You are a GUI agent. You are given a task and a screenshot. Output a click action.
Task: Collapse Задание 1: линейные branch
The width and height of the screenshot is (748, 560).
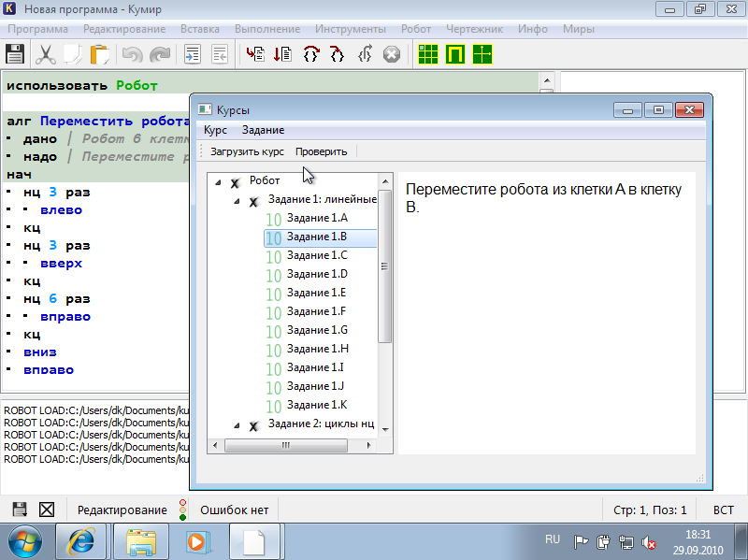pyautogui.click(x=236, y=200)
